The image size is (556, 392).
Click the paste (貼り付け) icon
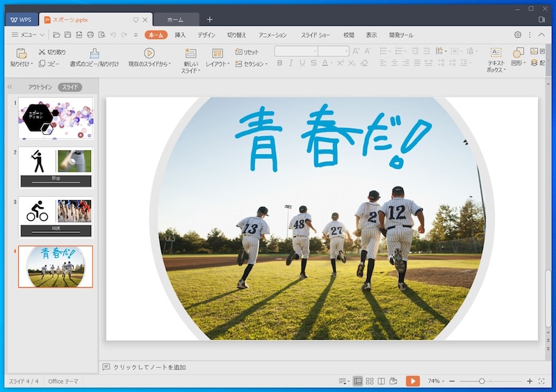click(21, 54)
